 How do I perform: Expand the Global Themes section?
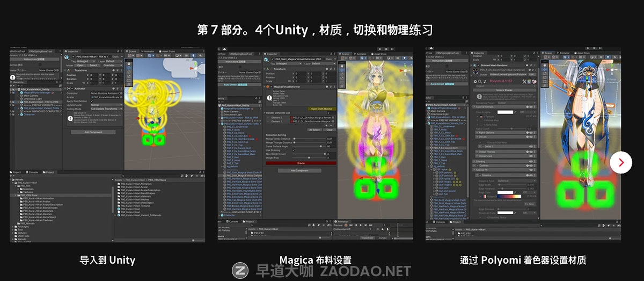pyautogui.click(x=506, y=152)
